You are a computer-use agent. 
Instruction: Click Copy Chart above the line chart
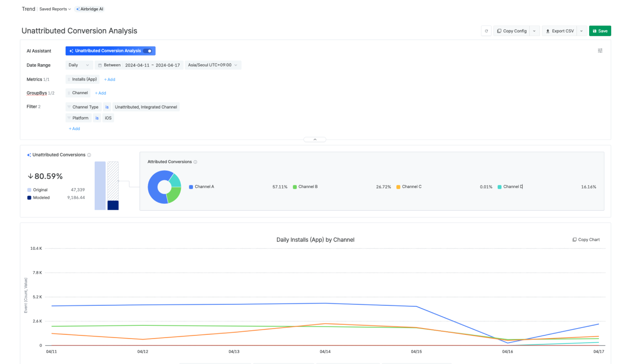point(586,240)
